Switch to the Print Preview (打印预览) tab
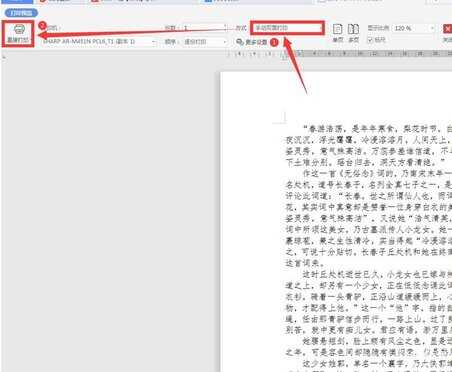 (21, 13)
